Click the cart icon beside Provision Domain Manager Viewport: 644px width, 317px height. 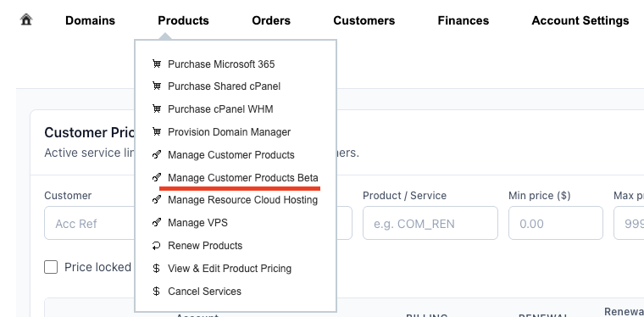(x=157, y=132)
